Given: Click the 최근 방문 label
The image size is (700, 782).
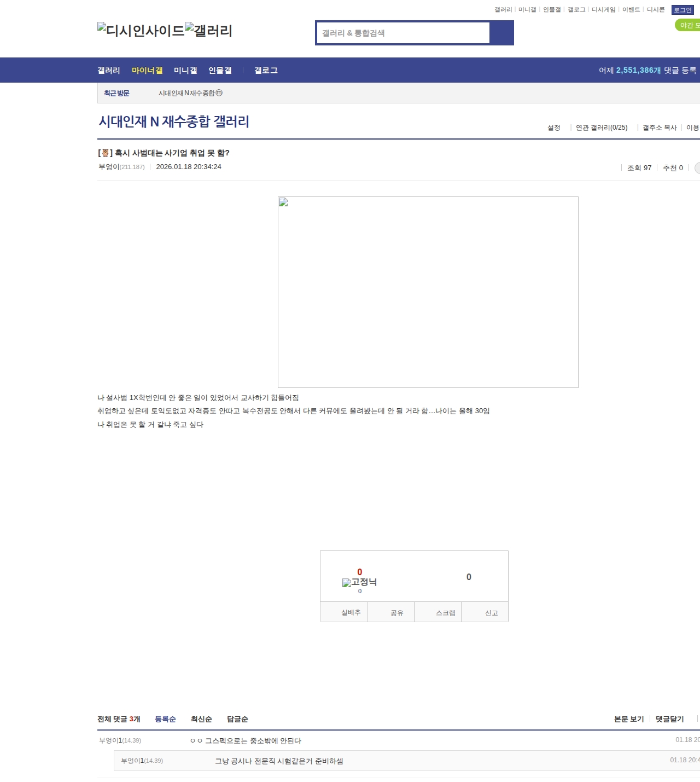Looking at the screenshot, I should (116, 94).
